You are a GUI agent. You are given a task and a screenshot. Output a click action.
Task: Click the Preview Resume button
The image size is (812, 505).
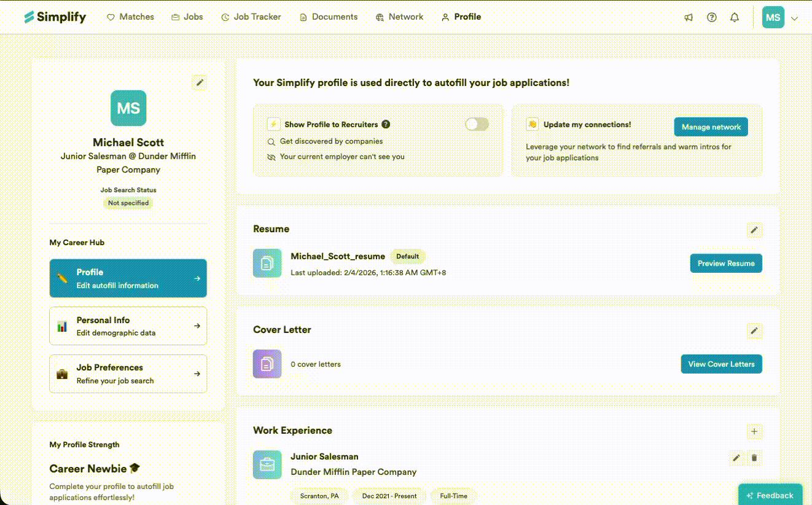pyautogui.click(x=726, y=263)
